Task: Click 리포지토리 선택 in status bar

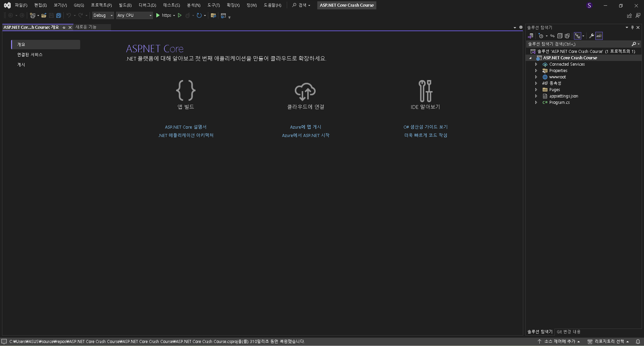Action: click(x=608, y=341)
